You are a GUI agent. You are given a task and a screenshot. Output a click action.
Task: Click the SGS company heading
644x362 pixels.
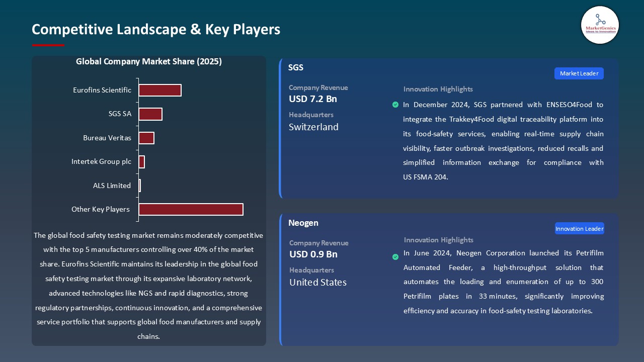[296, 68]
